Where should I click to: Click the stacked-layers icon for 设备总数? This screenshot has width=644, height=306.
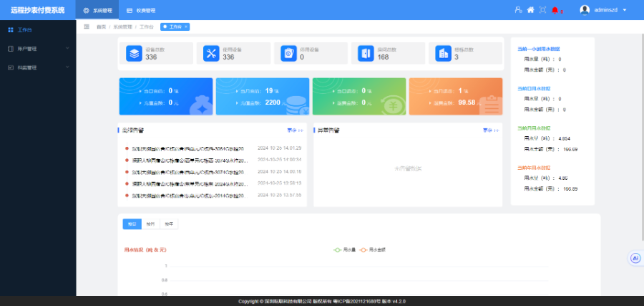tap(134, 54)
